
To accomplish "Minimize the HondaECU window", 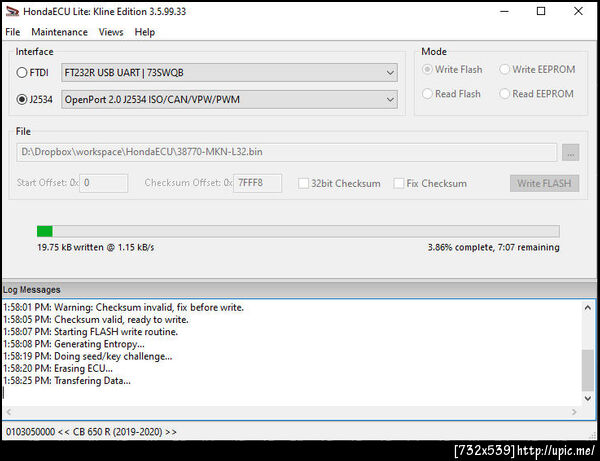I will coord(504,11).
